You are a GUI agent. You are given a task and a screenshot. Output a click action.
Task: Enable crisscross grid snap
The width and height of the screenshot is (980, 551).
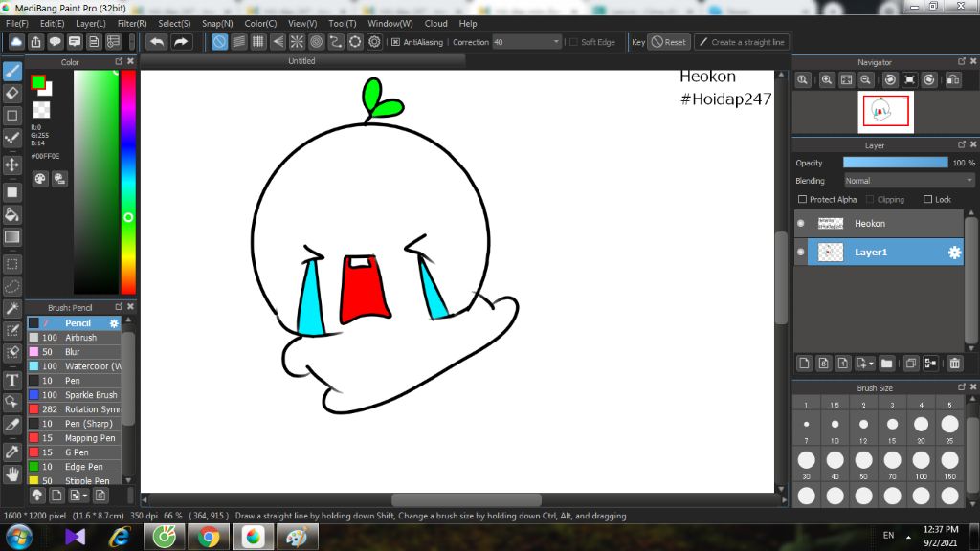(258, 42)
